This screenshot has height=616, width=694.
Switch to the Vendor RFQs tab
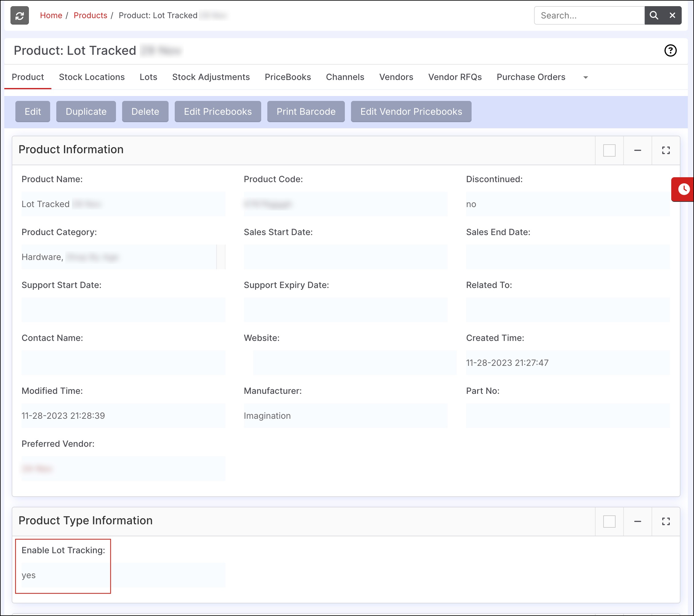pyautogui.click(x=455, y=77)
